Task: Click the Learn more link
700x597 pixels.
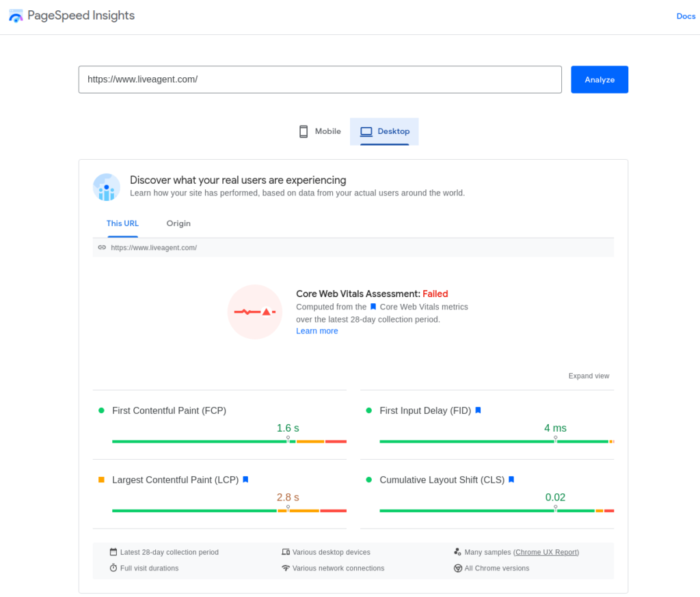Action: [x=317, y=331]
